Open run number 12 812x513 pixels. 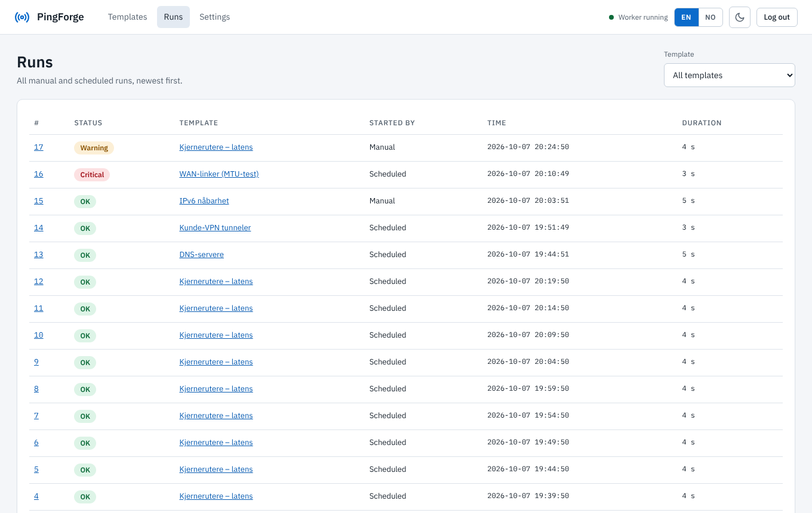click(x=38, y=282)
